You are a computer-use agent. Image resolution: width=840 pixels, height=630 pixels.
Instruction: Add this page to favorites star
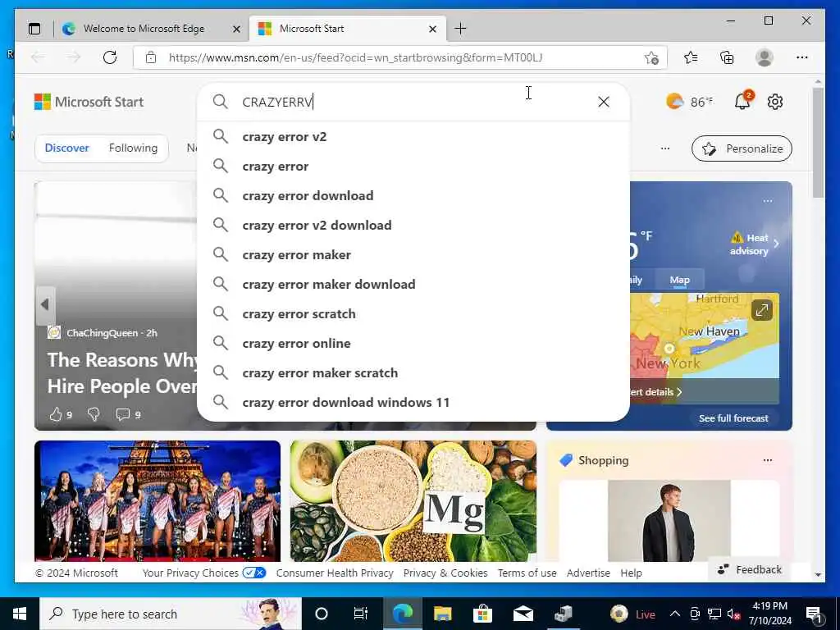point(651,58)
